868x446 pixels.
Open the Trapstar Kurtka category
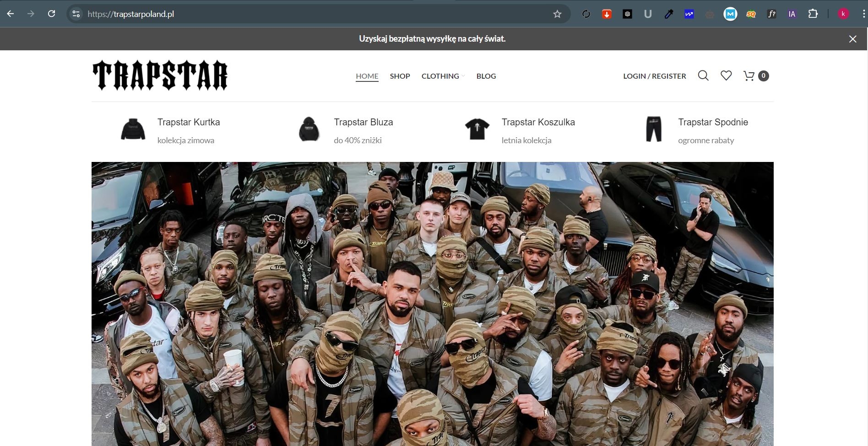point(189,122)
